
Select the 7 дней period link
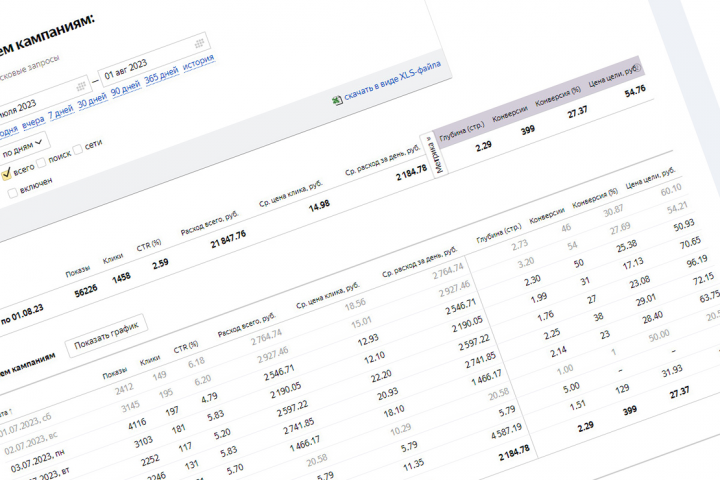tap(61, 112)
